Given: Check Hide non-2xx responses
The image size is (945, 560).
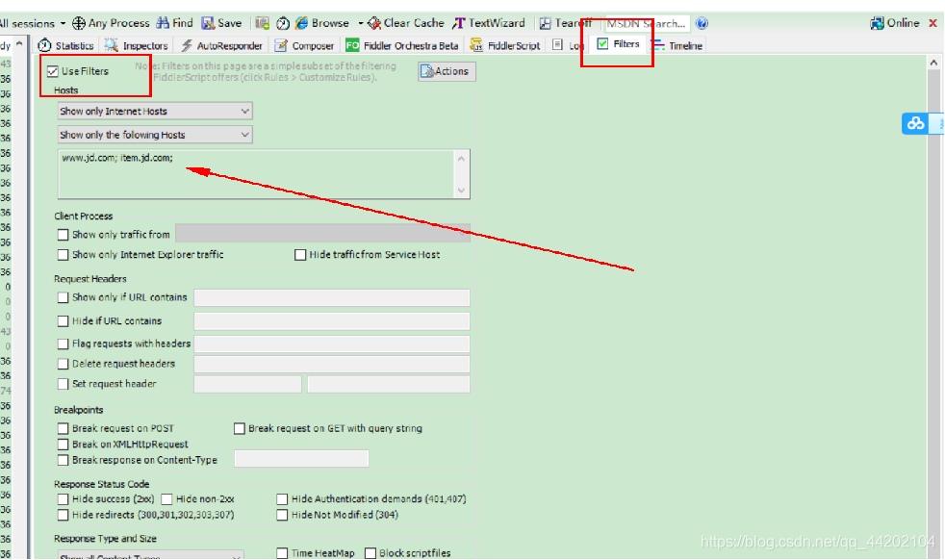Looking at the screenshot, I should [166, 499].
